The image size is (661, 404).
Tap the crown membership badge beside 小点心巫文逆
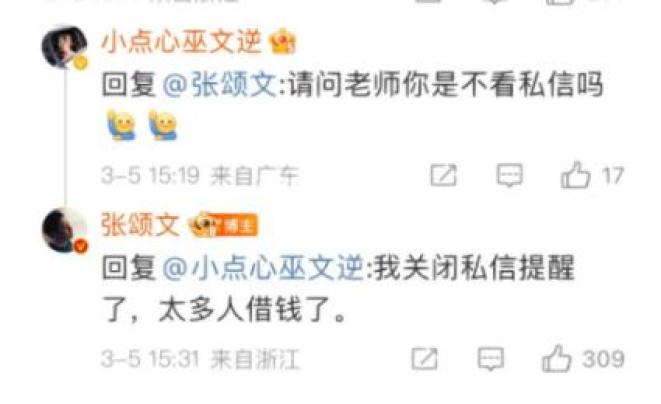coord(283,41)
